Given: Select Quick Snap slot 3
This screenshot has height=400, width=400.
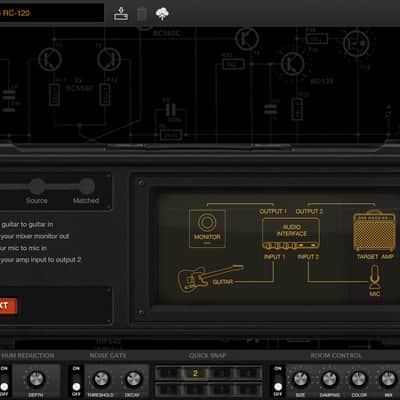Looking at the screenshot, I should coord(221,373).
